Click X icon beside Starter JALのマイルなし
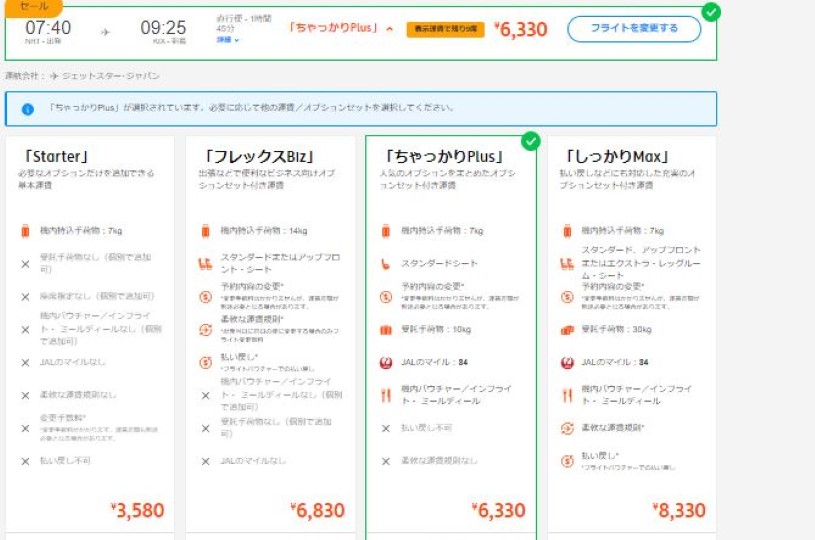815x540 pixels. point(25,363)
